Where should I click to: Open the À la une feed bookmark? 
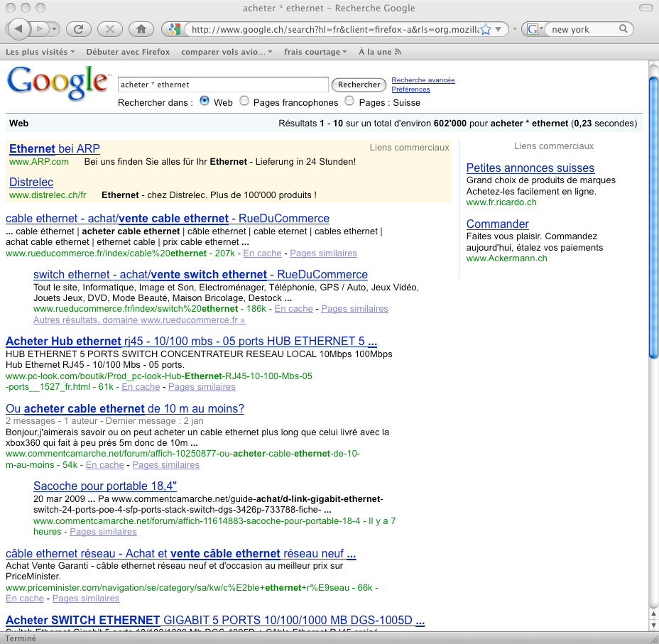pyautogui.click(x=379, y=52)
